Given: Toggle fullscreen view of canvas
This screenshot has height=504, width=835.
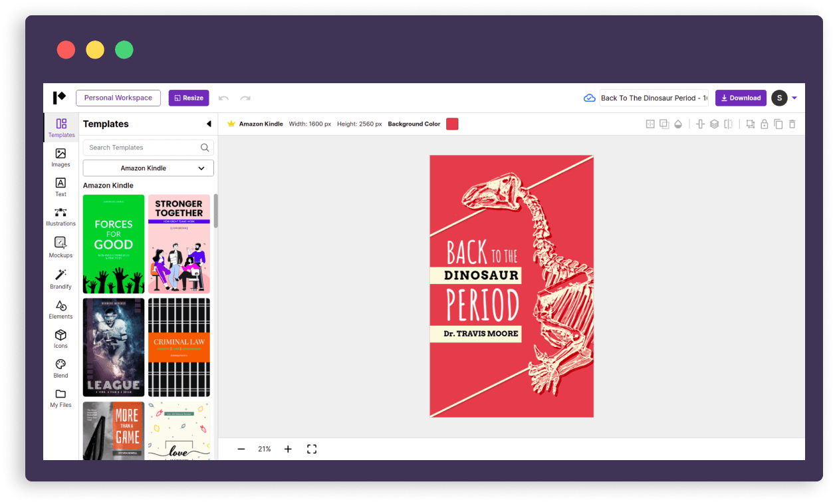Looking at the screenshot, I should (x=312, y=449).
